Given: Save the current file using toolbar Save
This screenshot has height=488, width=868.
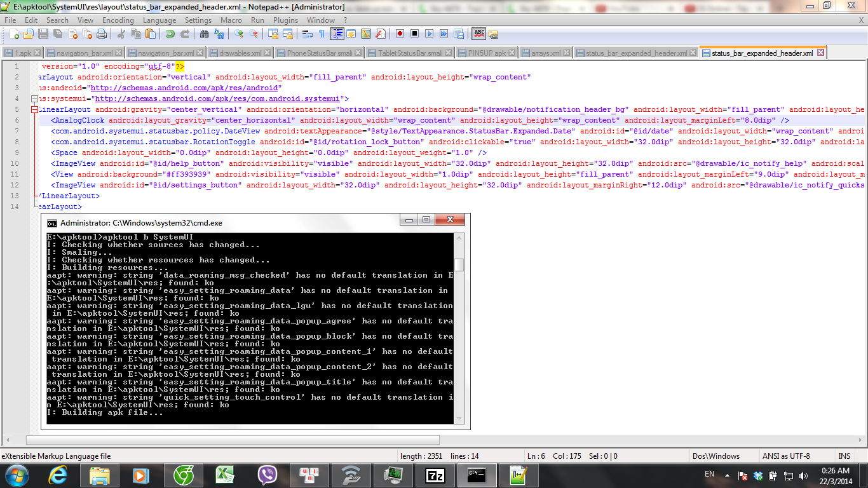Looking at the screenshot, I should [x=43, y=34].
